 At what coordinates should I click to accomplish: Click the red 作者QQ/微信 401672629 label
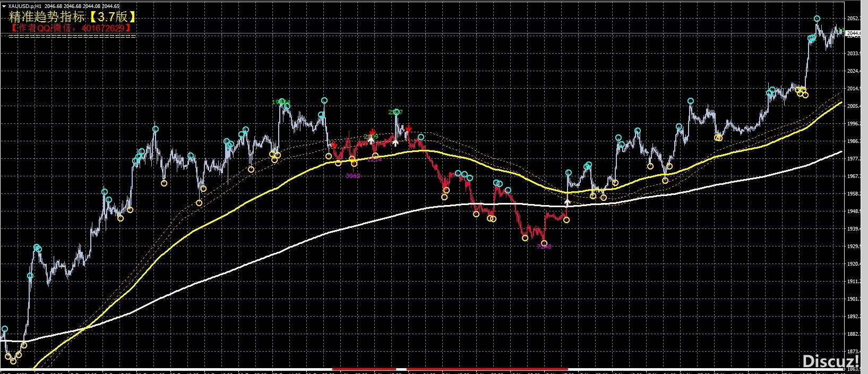coord(71,28)
